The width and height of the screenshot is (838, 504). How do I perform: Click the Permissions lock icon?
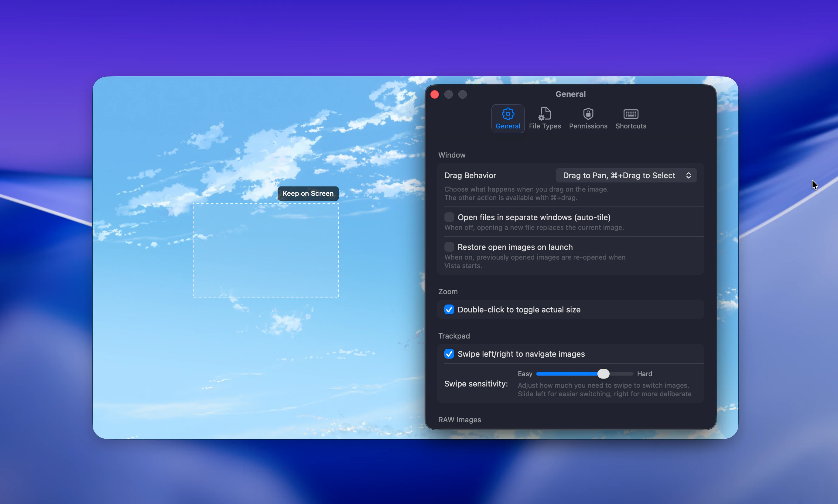[x=588, y=115]
